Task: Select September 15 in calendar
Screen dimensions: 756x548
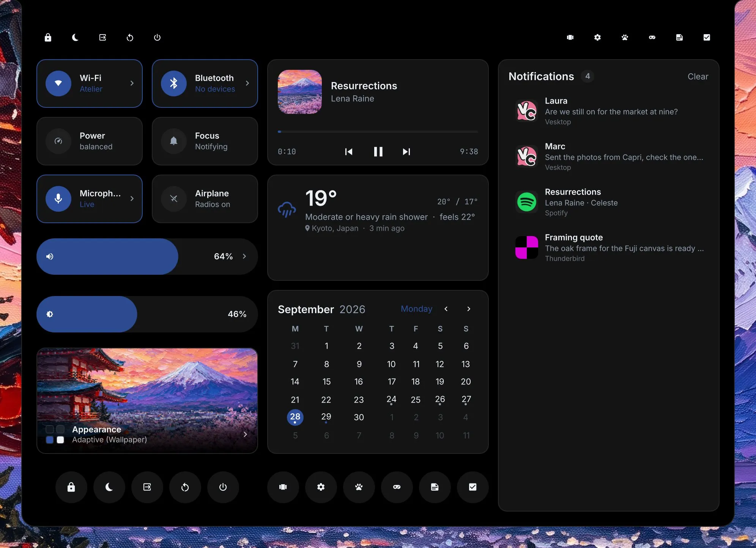Action: (x=326, y=382)
